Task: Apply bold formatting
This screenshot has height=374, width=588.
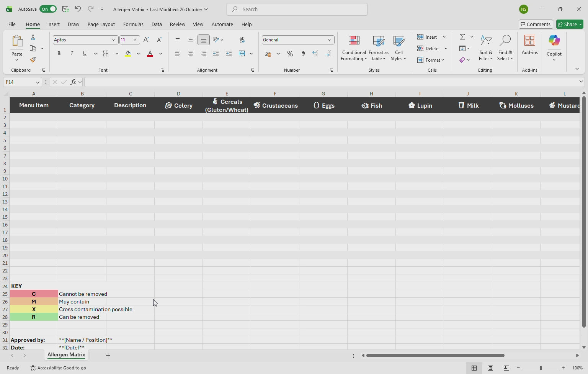Action: point(59,53)
